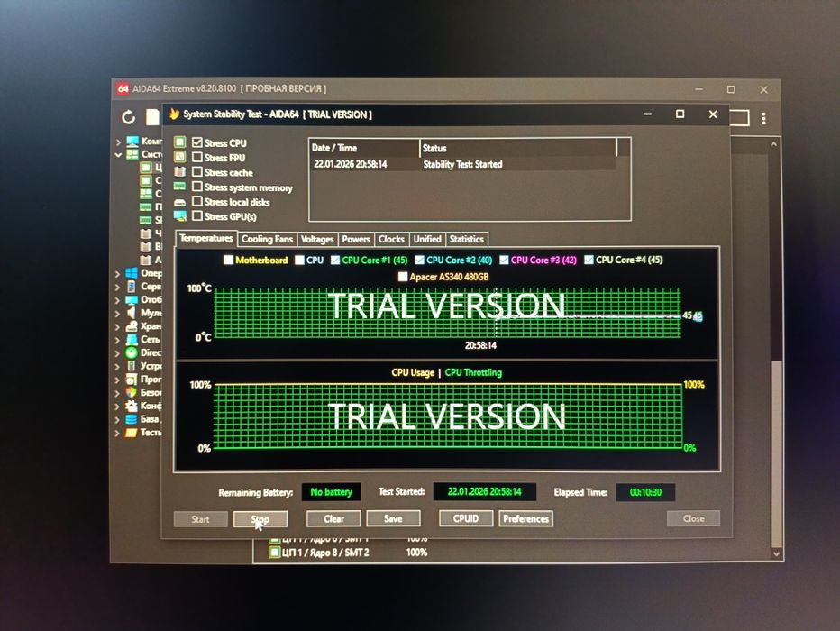840x631 pixels.
Task: Click the flame icon in System Stability Test title
Action: (x=174, y=114)
